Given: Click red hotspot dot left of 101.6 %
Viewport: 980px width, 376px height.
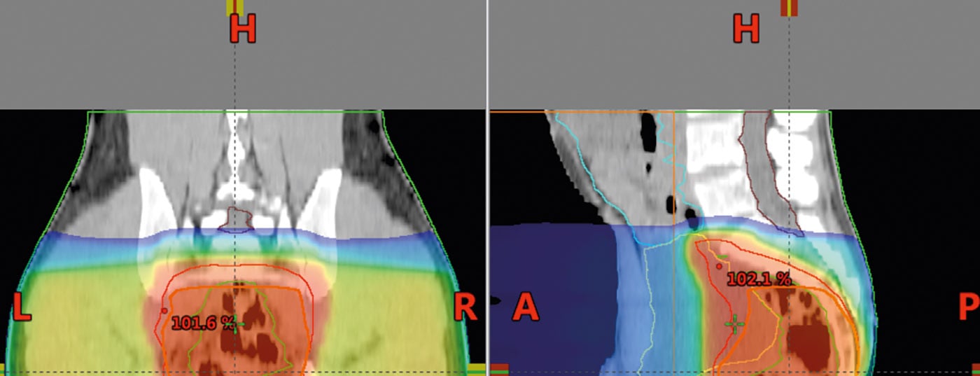Looking at the screenshot, I should 164,310.
